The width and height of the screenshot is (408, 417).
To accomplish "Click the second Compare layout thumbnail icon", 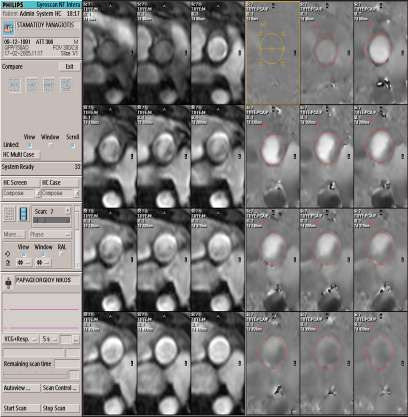I will [x=32, y=86].
